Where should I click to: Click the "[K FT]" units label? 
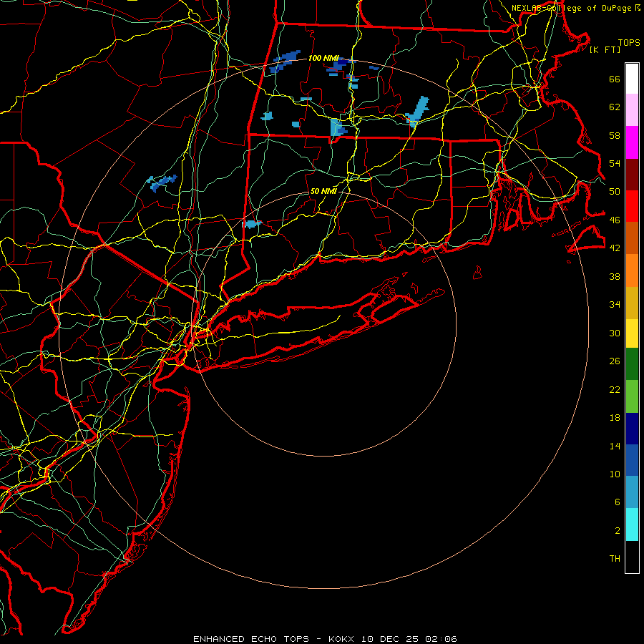pos(605,50)
